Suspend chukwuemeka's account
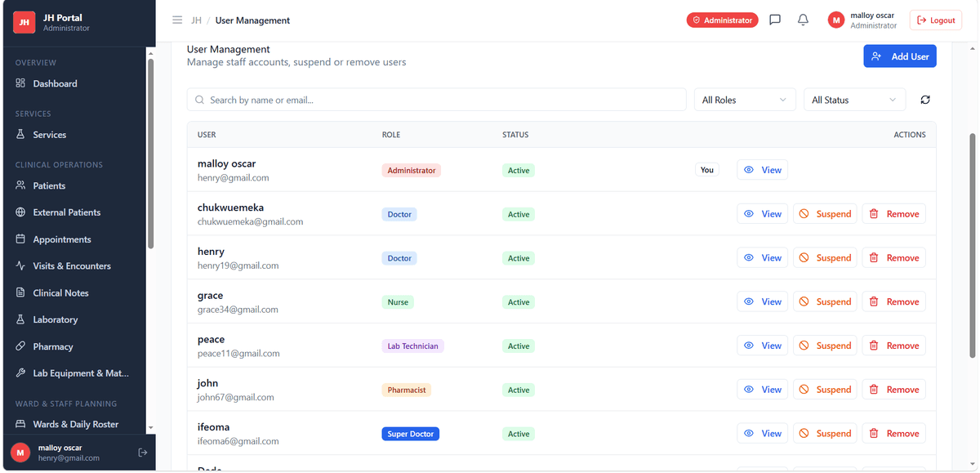The height and width of the screenshot is (473, 980). (x=825, y=214)
